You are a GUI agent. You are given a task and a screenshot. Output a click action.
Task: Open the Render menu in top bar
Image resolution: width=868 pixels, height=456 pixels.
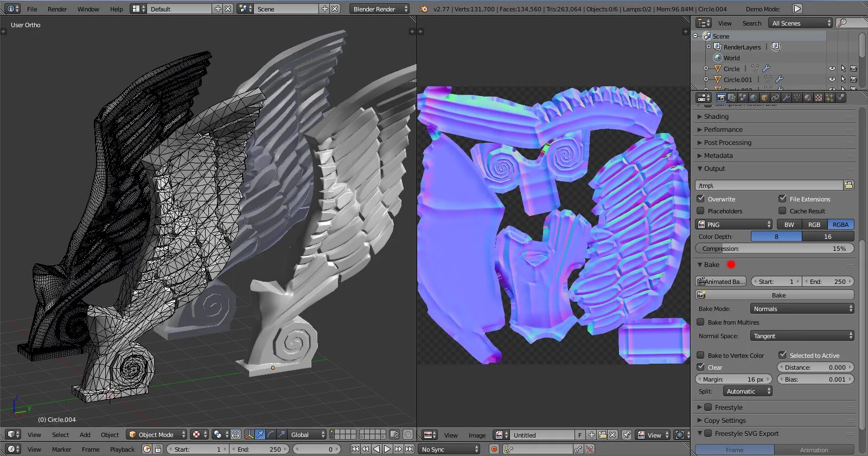click(x=57, y=9)
